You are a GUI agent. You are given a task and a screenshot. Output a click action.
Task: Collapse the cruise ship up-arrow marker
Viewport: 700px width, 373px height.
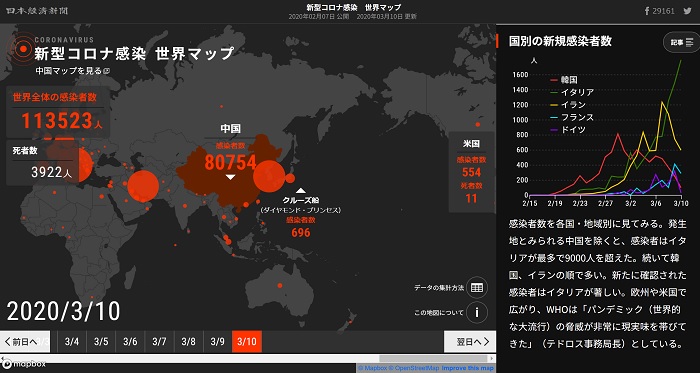coord(301,191)
